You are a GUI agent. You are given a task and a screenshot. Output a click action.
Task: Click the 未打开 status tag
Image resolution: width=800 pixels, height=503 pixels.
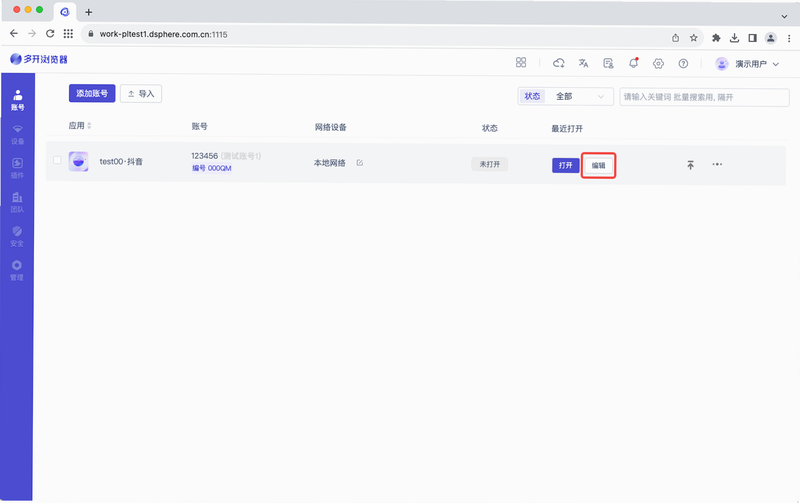(489, 164)
